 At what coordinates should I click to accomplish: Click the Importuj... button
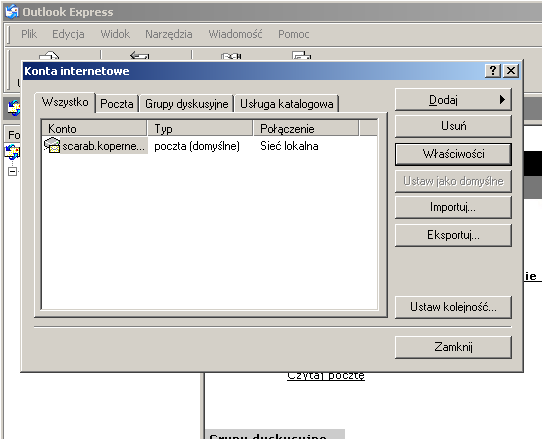tap(453, 207)
